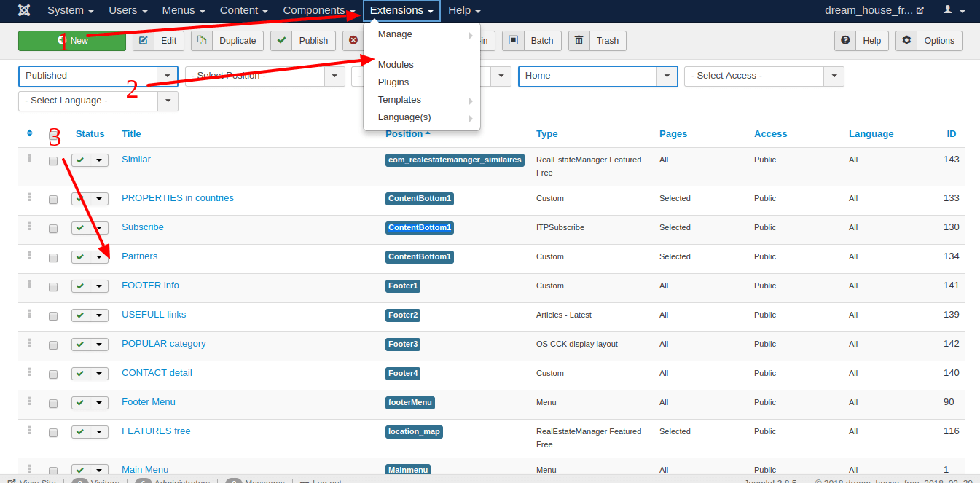Image resolution: width=980 pixels, height=483 pixels.
Task: Click published status checkmark for Similar
Action: click(81, 160)
